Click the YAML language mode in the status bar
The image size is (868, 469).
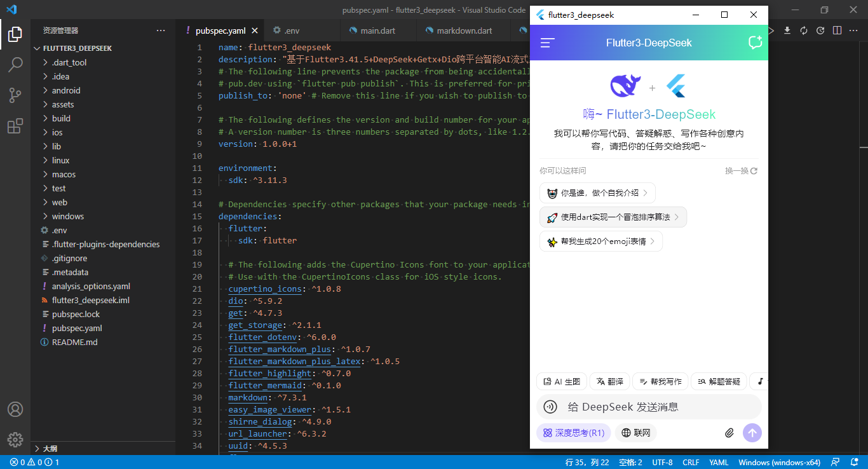point(719,463)
